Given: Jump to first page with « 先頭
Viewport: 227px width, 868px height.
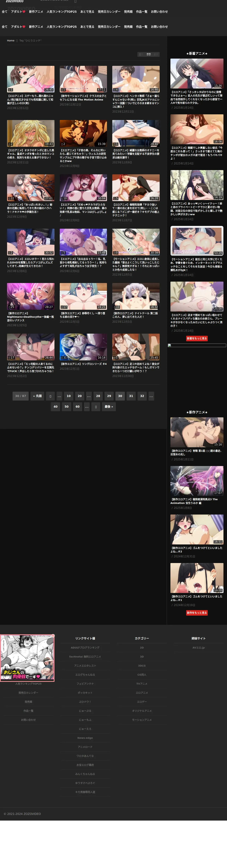Looking at the screenshot, I should click(x=37, y=396).
